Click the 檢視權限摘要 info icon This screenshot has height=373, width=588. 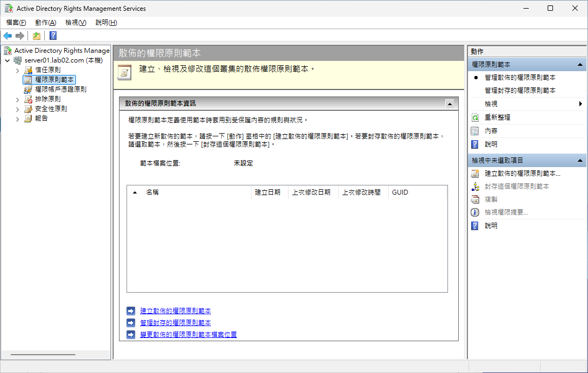pyautogui.click(x=475, y=212)
